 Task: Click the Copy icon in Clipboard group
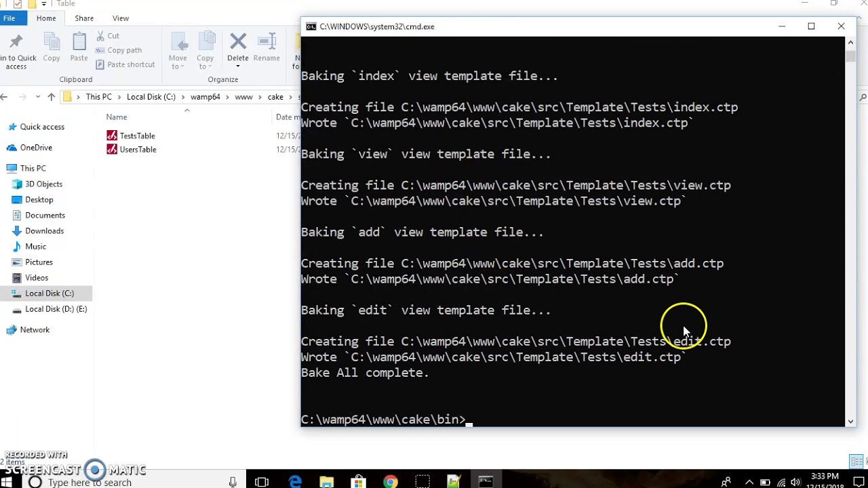52,41
